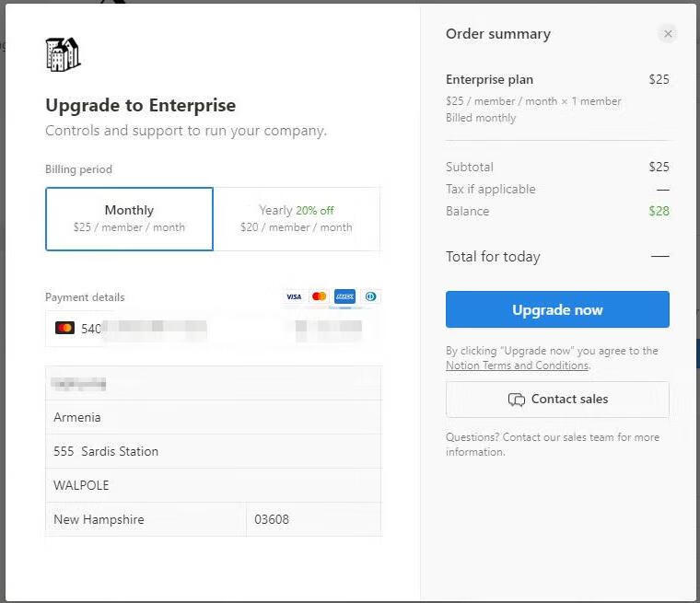This screenshot has width=700, height=603.
Task: Click the American Express card icon
Action: click(344, 296)
